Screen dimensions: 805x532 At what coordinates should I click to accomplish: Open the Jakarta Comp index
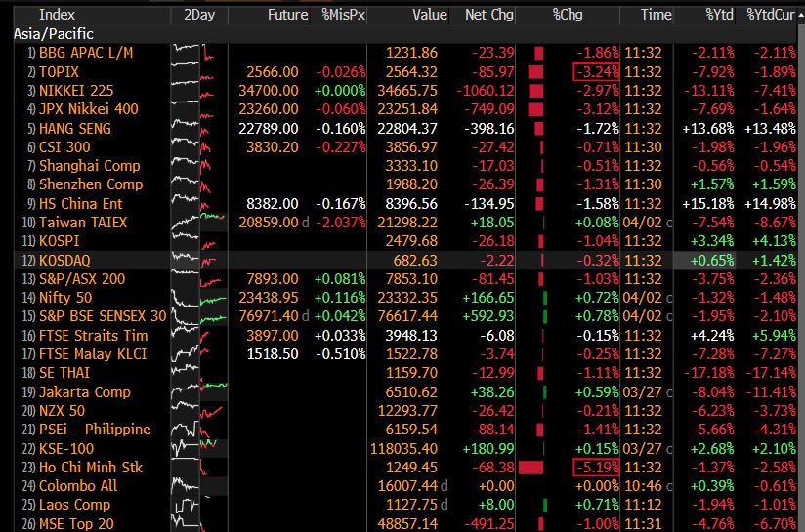[x=85, y=392]
